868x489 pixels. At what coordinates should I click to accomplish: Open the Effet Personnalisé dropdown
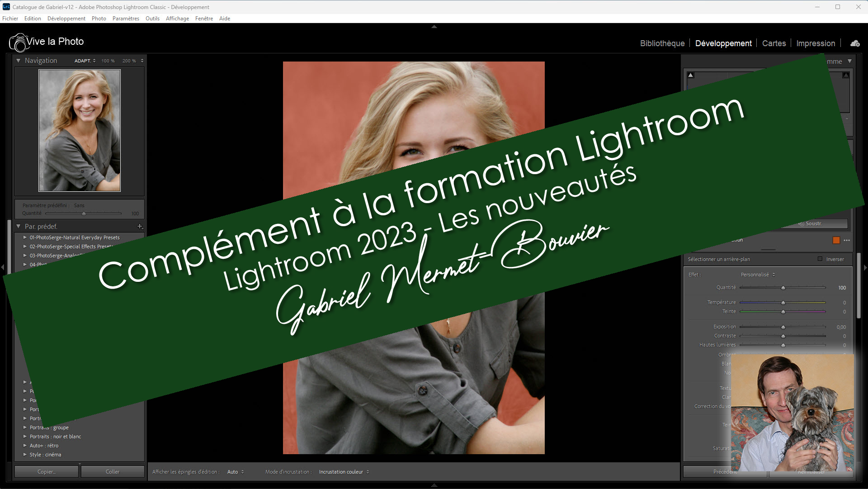758,275
